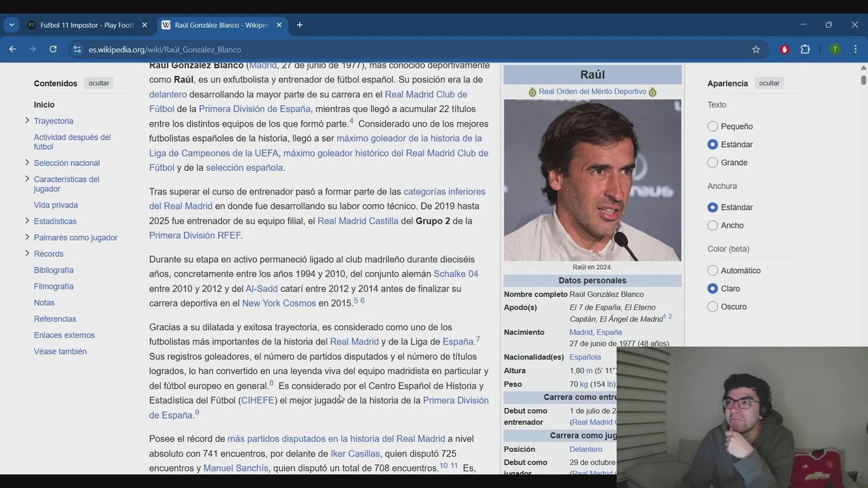Jump to Notas section
The image size is (868, 488).
(44, 303)
